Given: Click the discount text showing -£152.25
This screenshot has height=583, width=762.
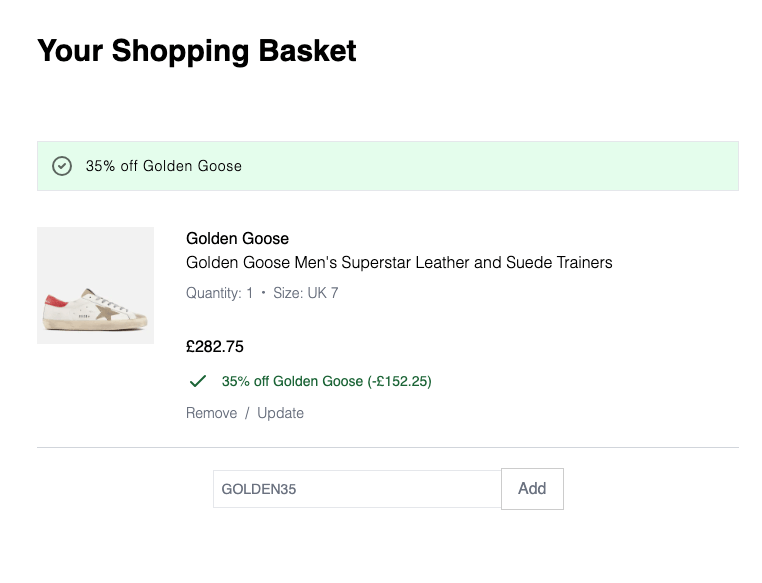Looking at the screenshot, I should click(x=327, y=381).
